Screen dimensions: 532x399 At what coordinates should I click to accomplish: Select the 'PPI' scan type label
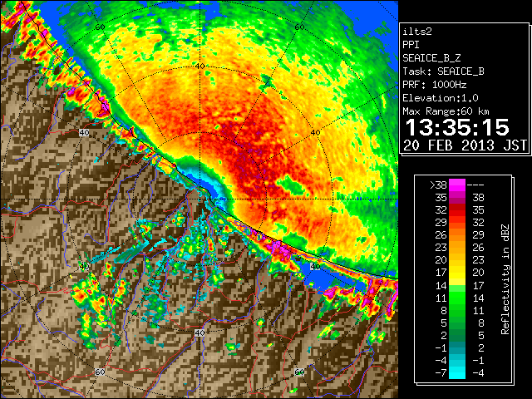coord(411,45)
